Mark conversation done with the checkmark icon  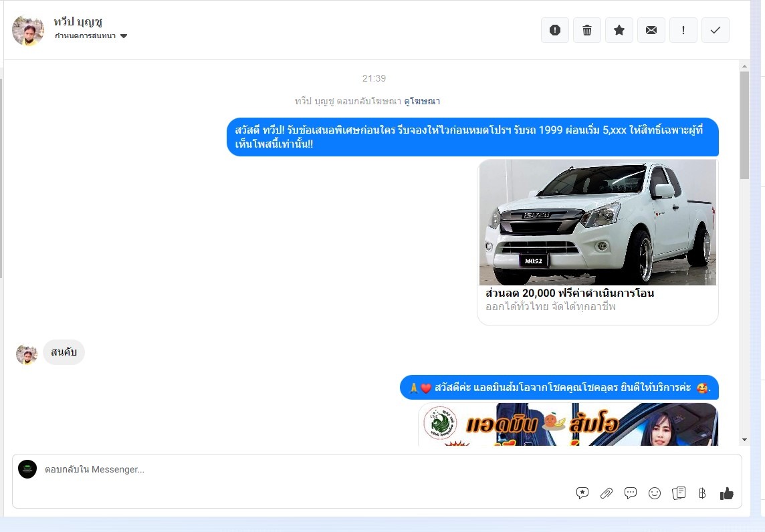coord(716,30)
